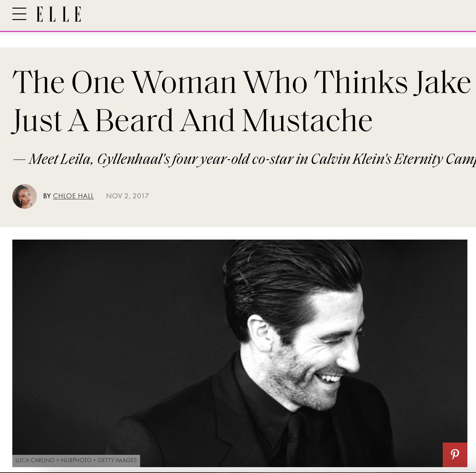Open Chloe Hall's author page link

[73, 196]
